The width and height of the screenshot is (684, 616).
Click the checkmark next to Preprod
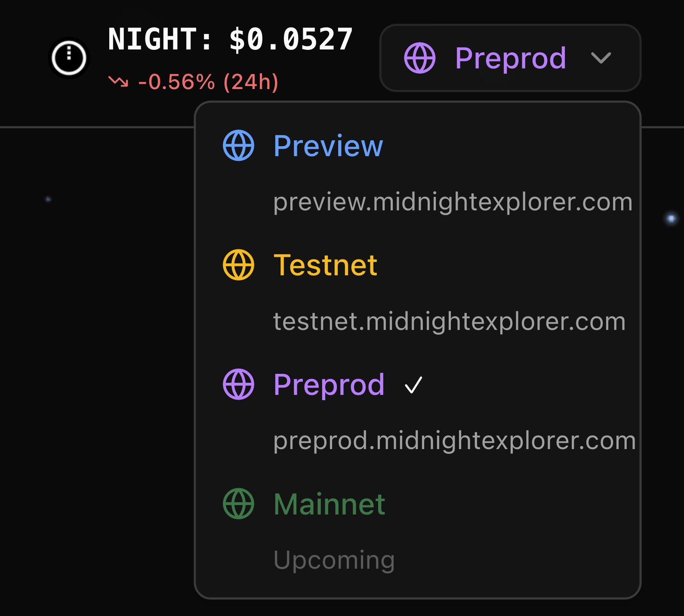coord(413,385)
